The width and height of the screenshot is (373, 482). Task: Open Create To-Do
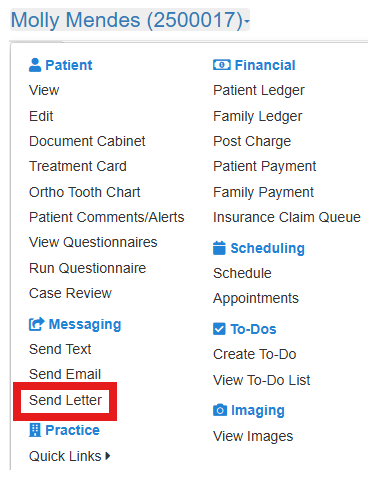[x=255, y=354]
